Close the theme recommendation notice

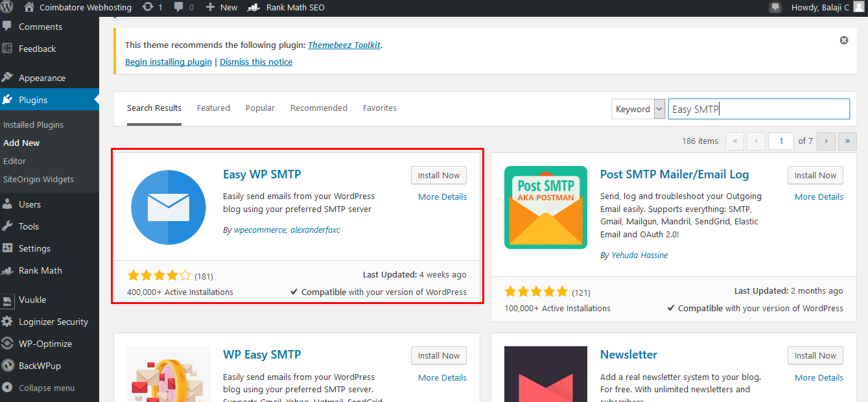(x=844, y=40)
